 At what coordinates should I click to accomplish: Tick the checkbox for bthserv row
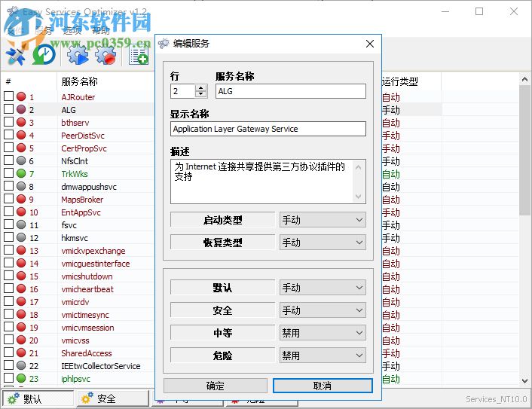point(8,122)
